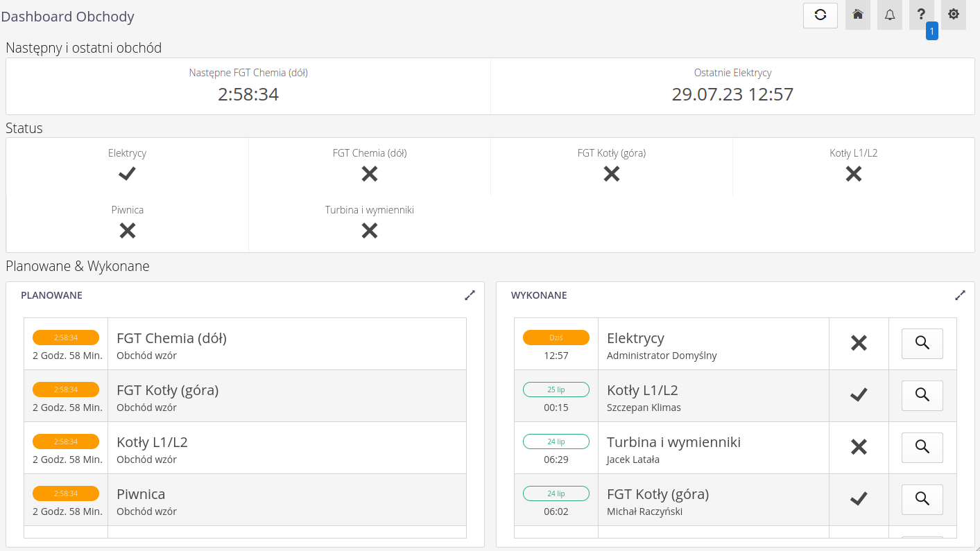Expand the Planowane panel
The width and height of the screenshot is (980, 551).
470,295
